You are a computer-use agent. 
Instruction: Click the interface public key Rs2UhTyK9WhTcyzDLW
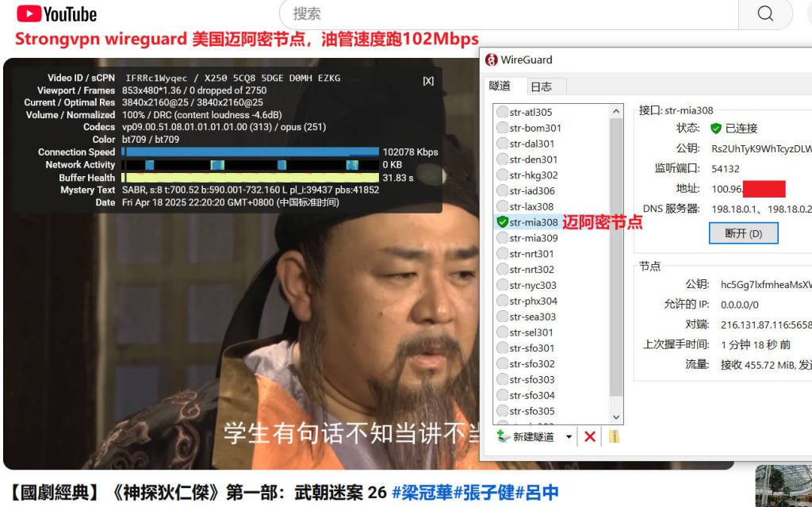coord(762,149)
